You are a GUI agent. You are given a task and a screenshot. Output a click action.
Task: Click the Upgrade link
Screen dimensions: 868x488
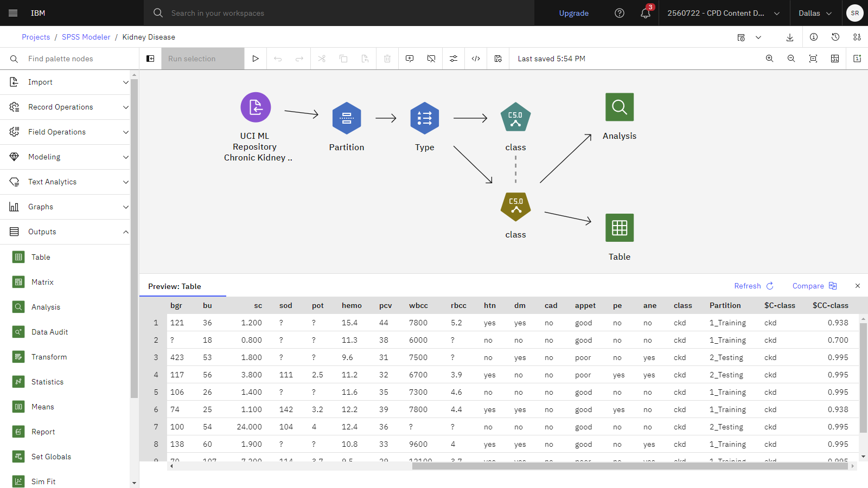point(574,13)
